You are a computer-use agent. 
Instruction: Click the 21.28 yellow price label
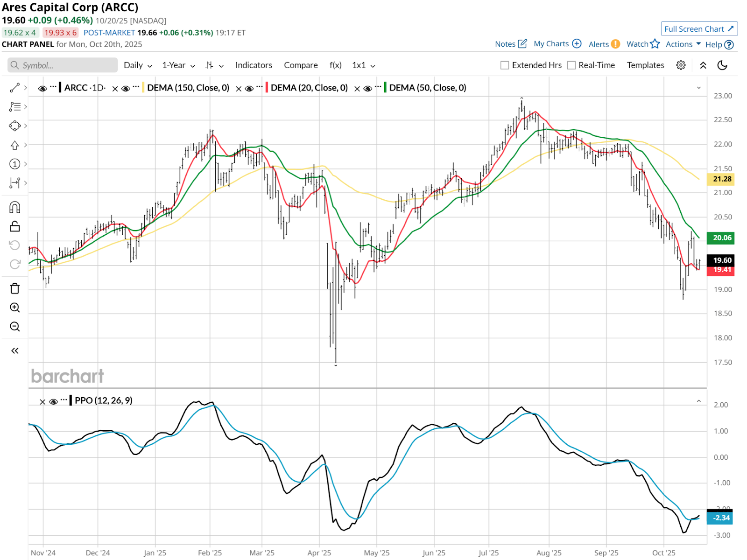[721, 179]
